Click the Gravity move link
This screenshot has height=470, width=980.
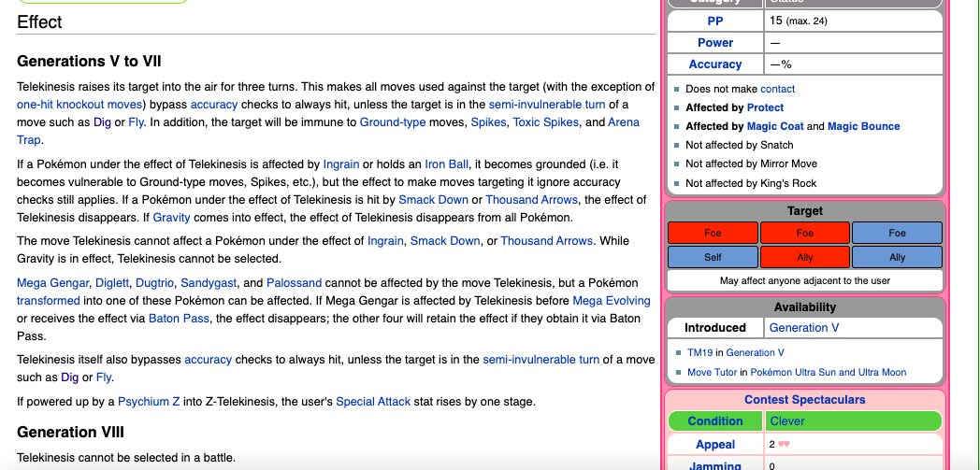click(172, 218)
